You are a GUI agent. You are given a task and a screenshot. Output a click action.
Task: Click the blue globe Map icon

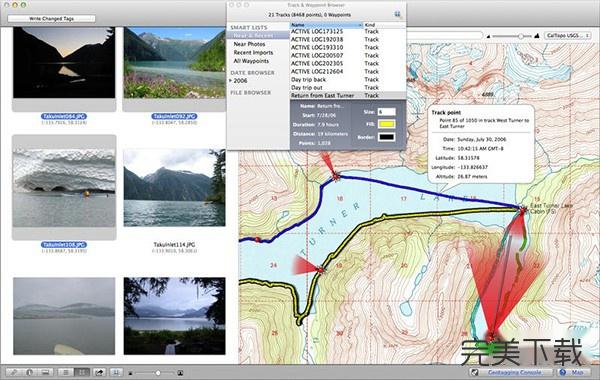pyautogui.click(x=562, y=372)
